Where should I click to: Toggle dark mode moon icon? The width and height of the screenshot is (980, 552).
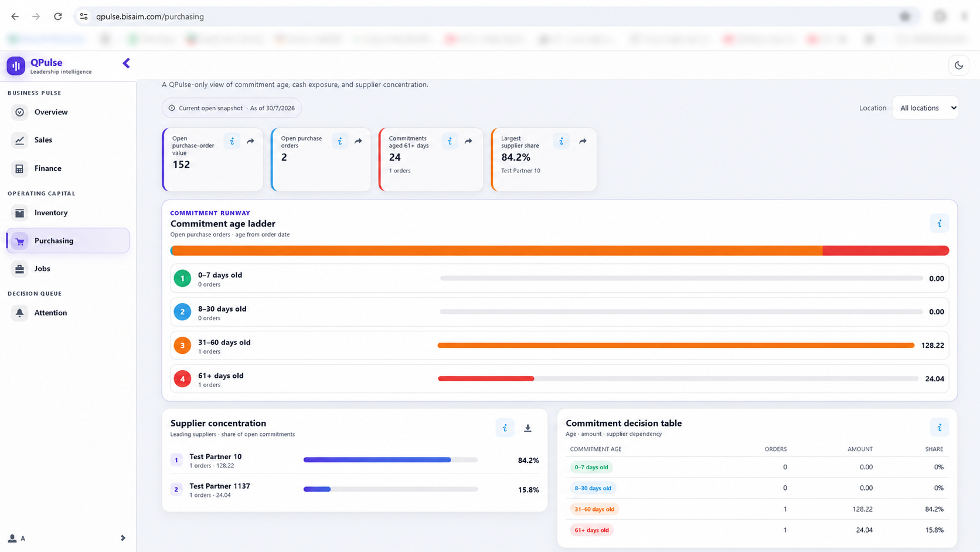tap(959, 65)
